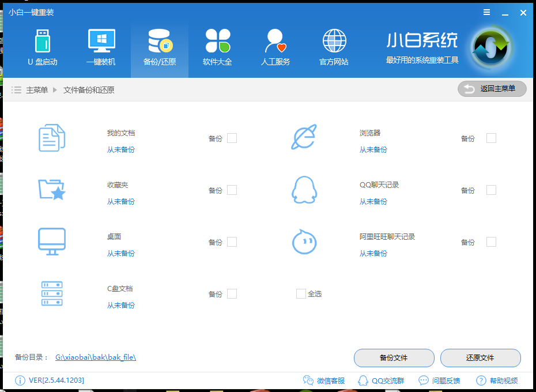Open the 软件大全 software collection
The width and height of the screenshot is (536, 392).
click(217, 46)
